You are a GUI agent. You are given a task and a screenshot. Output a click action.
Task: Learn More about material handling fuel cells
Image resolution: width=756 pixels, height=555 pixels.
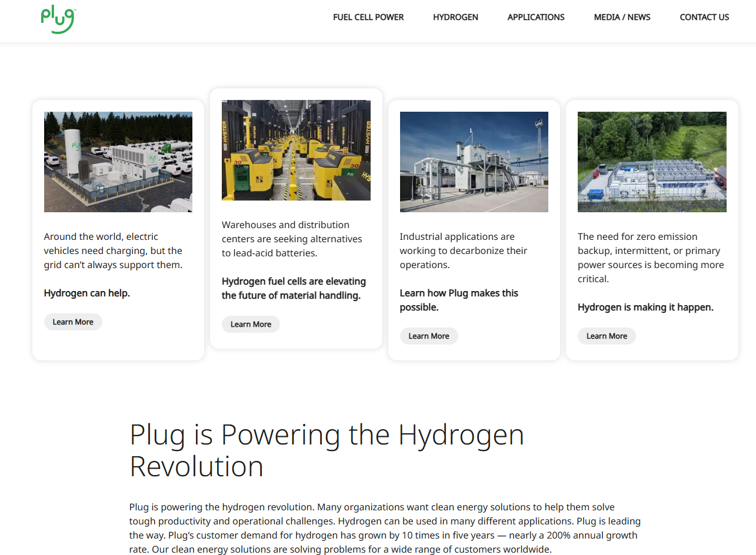pyautogui.click(x=251, y=324)
